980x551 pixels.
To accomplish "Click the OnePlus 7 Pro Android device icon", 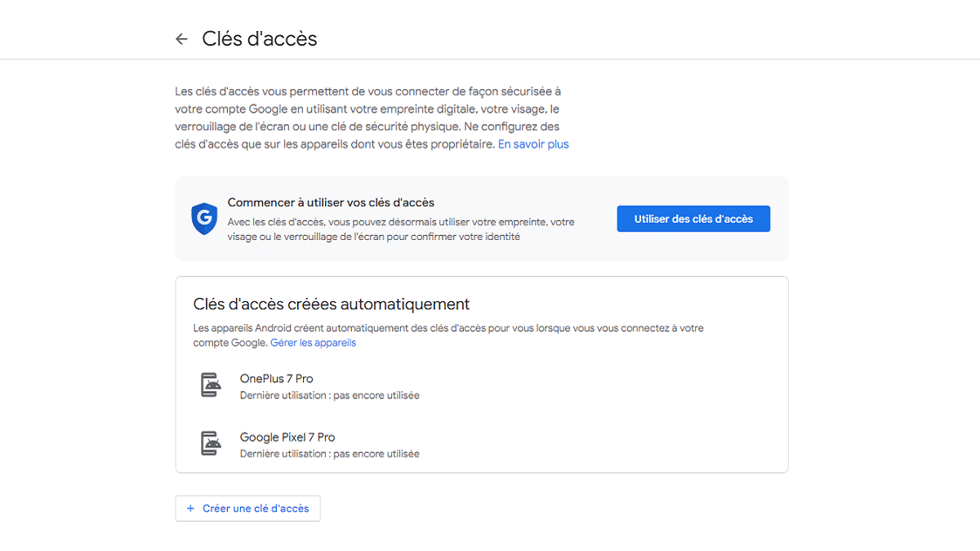I will coord(212,384).
